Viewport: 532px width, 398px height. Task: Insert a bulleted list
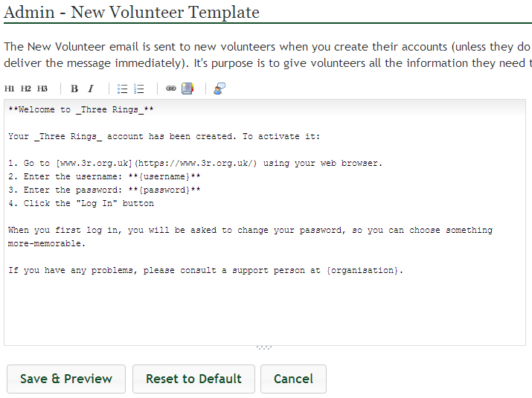[122, 89]
